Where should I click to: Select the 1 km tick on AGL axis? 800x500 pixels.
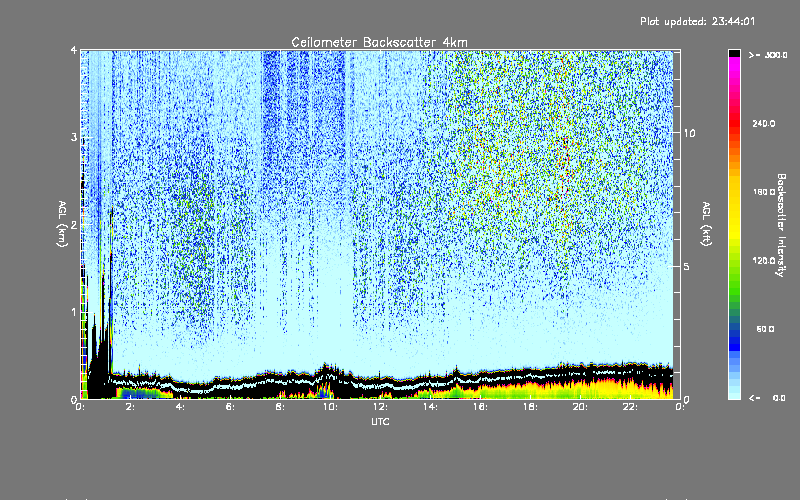(74, 312)
